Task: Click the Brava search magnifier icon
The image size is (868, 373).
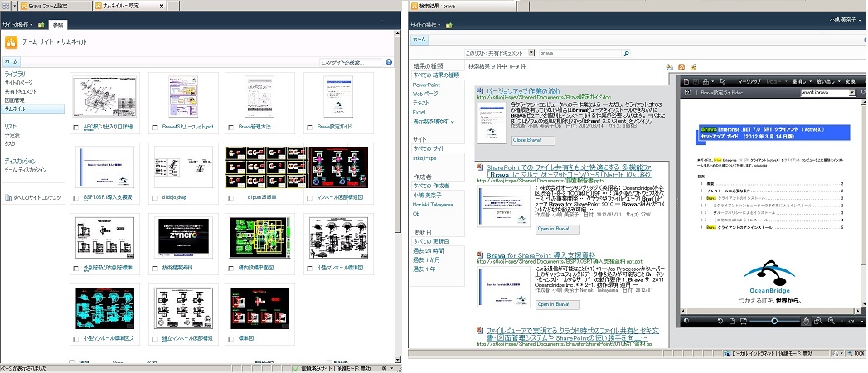Action: 862,92
